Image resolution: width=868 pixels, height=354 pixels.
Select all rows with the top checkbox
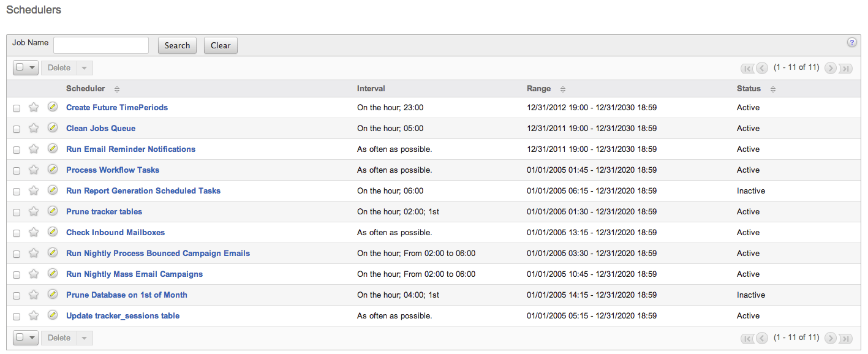click(20, 67)
